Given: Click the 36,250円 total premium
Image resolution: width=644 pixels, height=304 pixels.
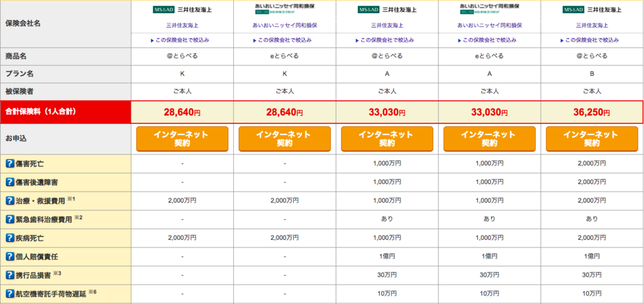Looking at the screenshot, I should pyautogui.click(x=592, y=112).
